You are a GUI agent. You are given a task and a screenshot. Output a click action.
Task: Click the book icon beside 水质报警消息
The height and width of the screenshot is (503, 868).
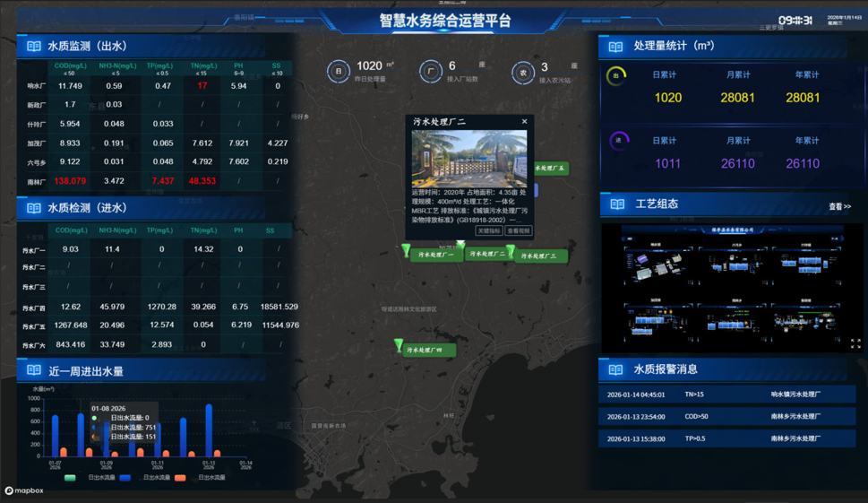[x=615, y=369]
